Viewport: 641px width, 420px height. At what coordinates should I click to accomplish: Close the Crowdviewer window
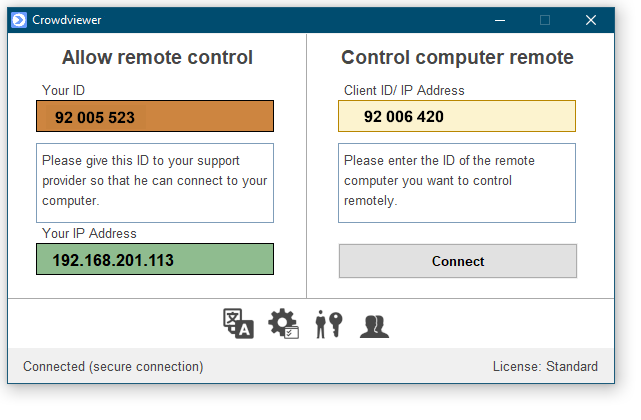tap(591, 19)
